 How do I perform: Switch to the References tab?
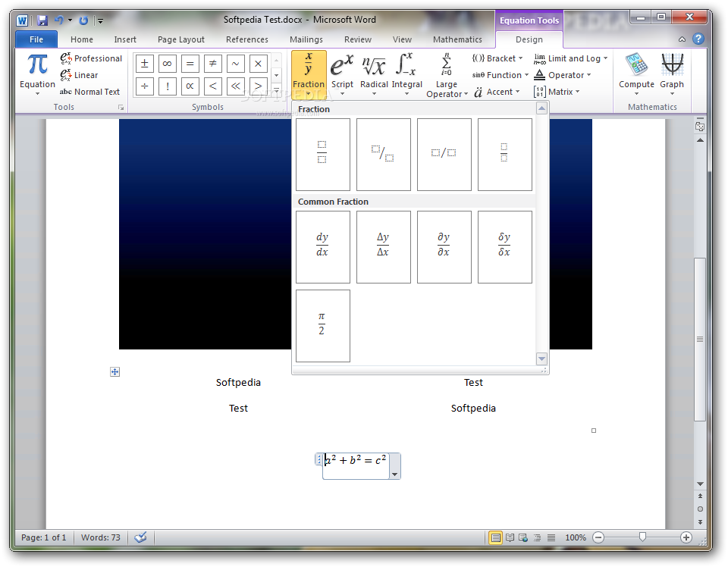coord(247,39)
